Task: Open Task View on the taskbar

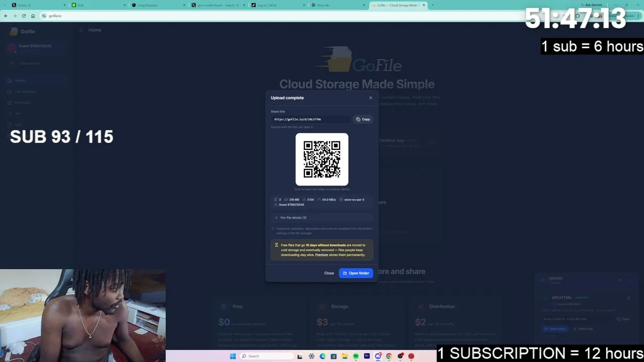Action: [x=300, y=356]
